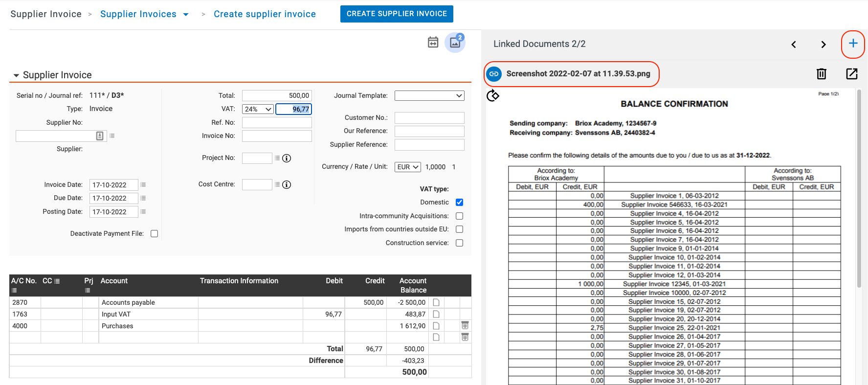The width and height of the screenshot is (868, 385).
Task: Go to Create supplier invoice breadcrumb
Action: [265, 14]
